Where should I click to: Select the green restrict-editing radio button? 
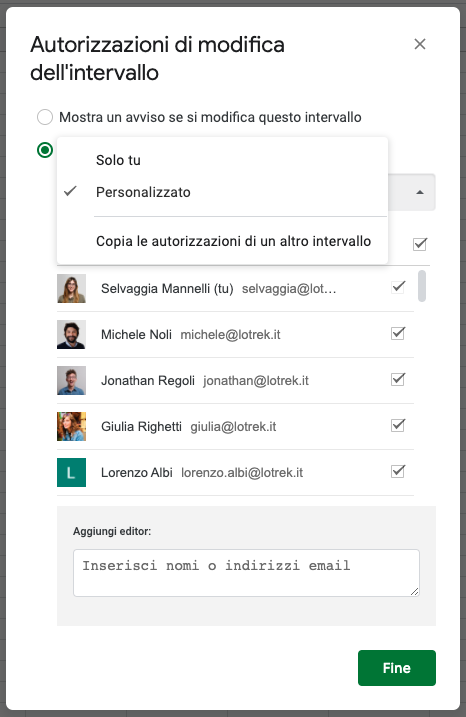pyautogui.click(x=45, y=150)
